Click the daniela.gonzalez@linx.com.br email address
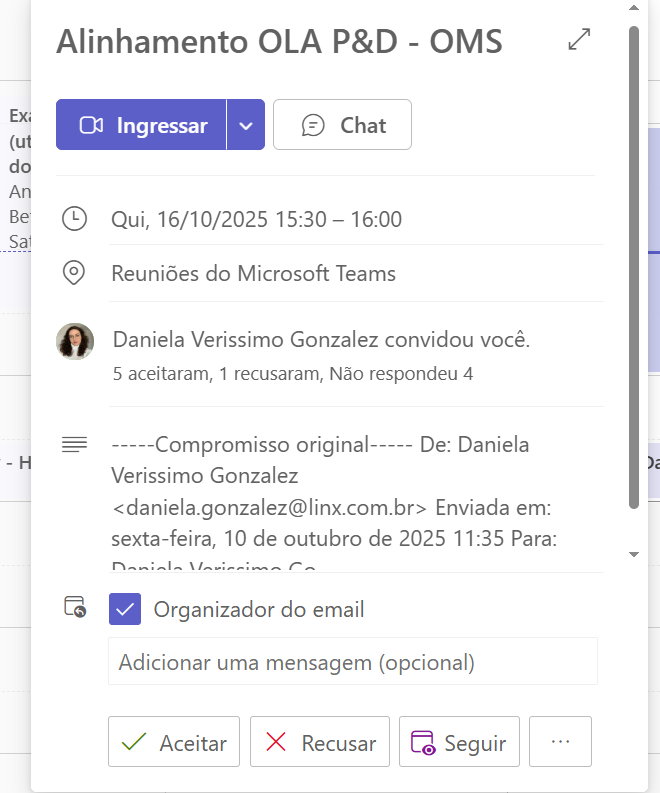Screen dimensions: 660x793 coord(269,506)
